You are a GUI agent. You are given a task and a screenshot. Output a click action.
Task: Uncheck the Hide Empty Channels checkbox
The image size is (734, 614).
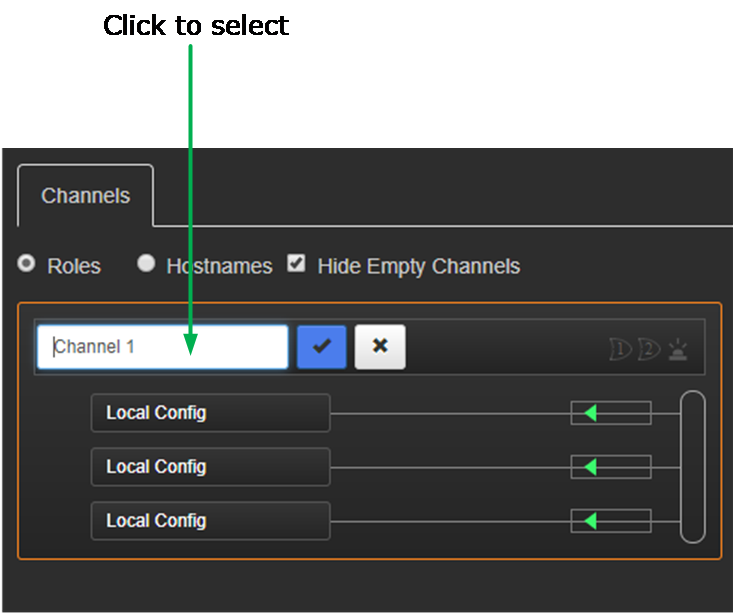click(296, 264)
